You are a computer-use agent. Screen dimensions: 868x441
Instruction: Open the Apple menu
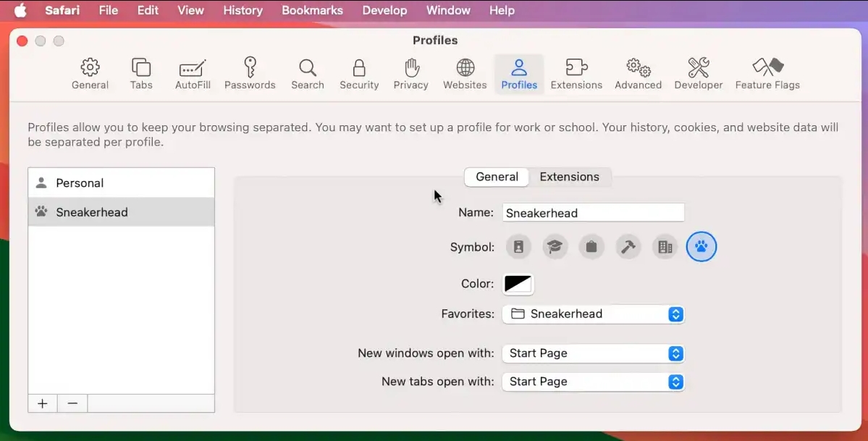(x=20, y=11)
